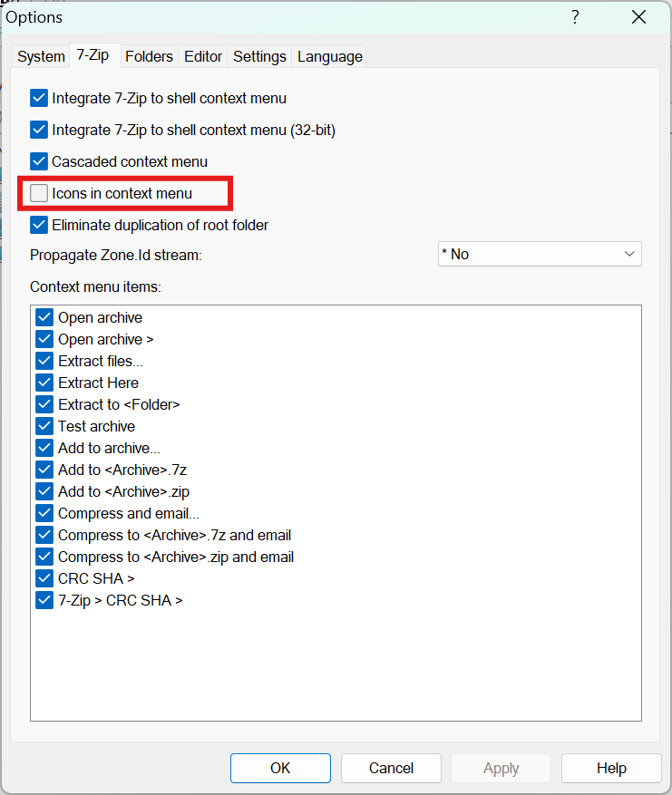Toggle Add to <Archive>.zip item

[44, 492]
